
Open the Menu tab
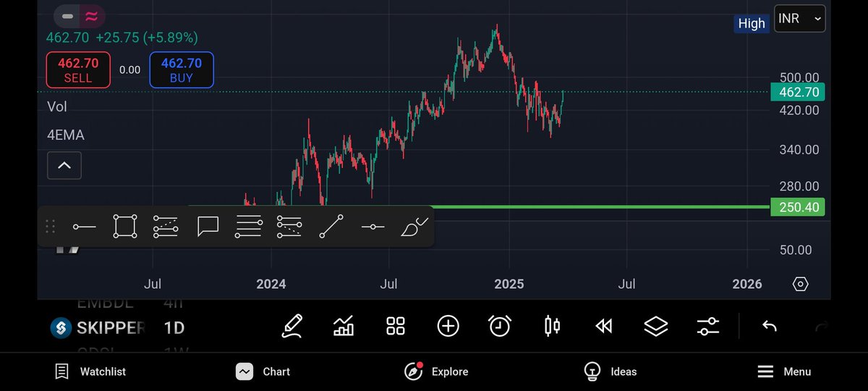coord(784,371)
